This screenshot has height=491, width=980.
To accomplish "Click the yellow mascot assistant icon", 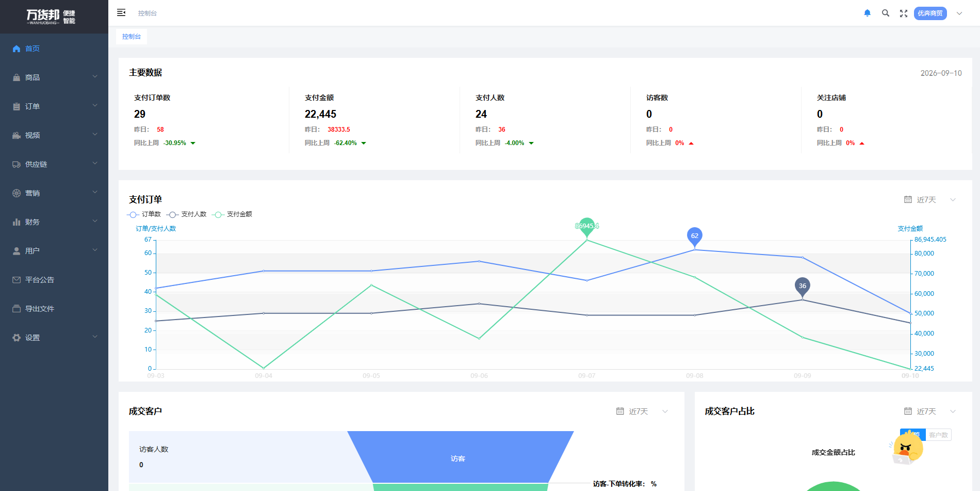I will 907,448.
